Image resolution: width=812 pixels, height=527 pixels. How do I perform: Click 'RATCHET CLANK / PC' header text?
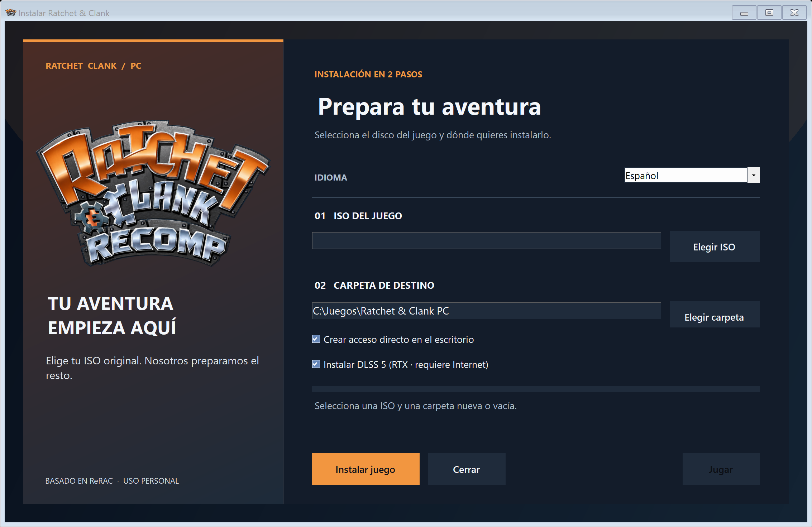(x=94, y=66)
